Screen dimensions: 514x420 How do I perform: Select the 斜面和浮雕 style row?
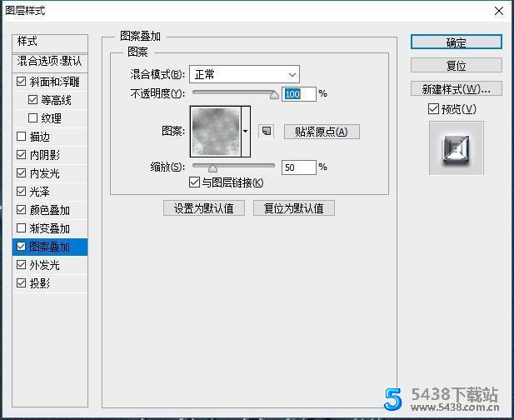pos(50,82)
